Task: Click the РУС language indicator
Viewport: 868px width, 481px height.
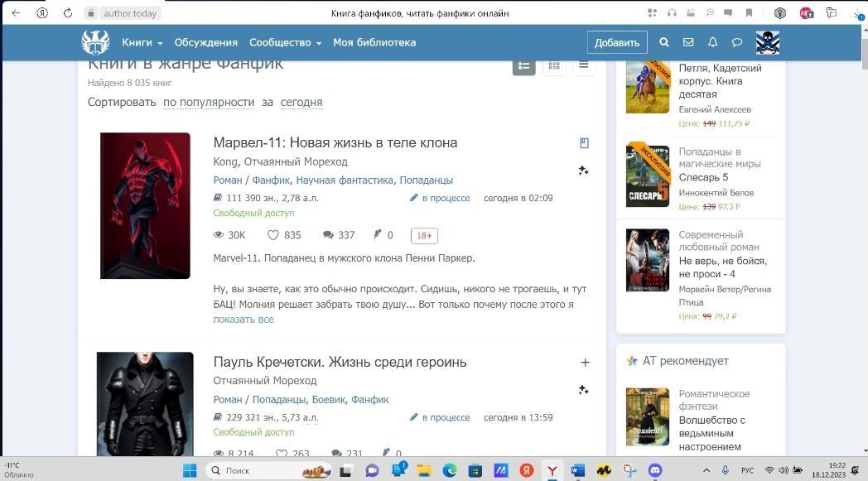Action: tap(747, 470)
